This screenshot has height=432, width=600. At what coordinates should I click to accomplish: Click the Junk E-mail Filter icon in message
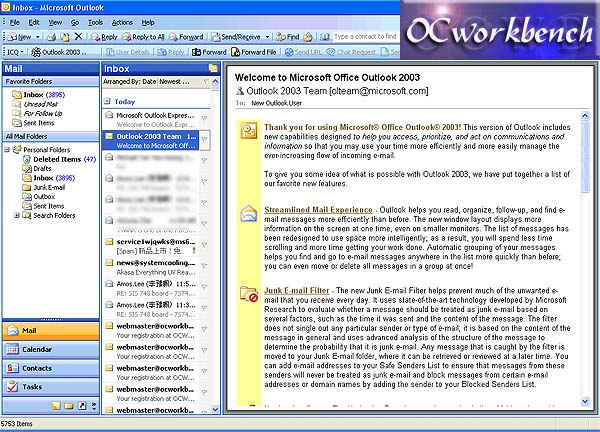(249, 294)
